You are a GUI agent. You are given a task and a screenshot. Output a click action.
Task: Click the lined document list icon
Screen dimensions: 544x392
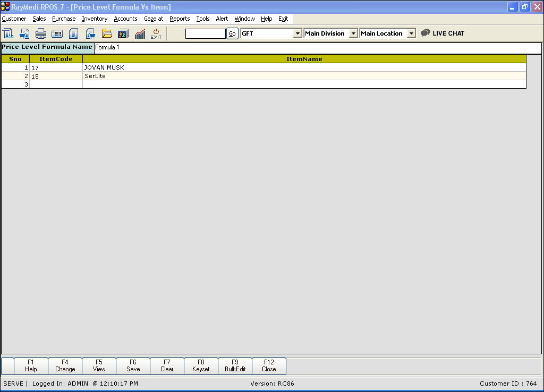pos(73,33)
